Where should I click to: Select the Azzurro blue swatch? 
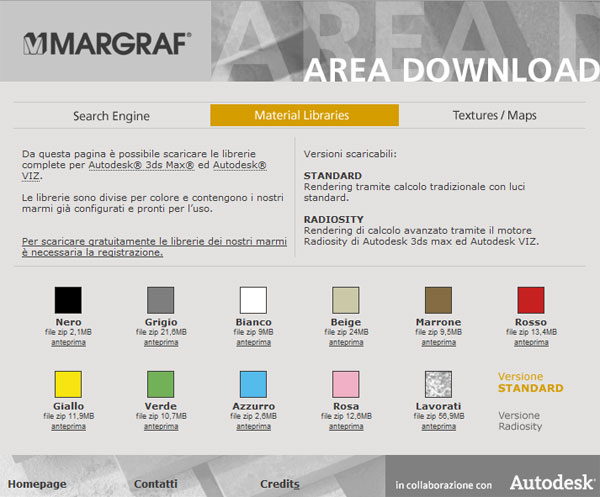click(253, 385)
